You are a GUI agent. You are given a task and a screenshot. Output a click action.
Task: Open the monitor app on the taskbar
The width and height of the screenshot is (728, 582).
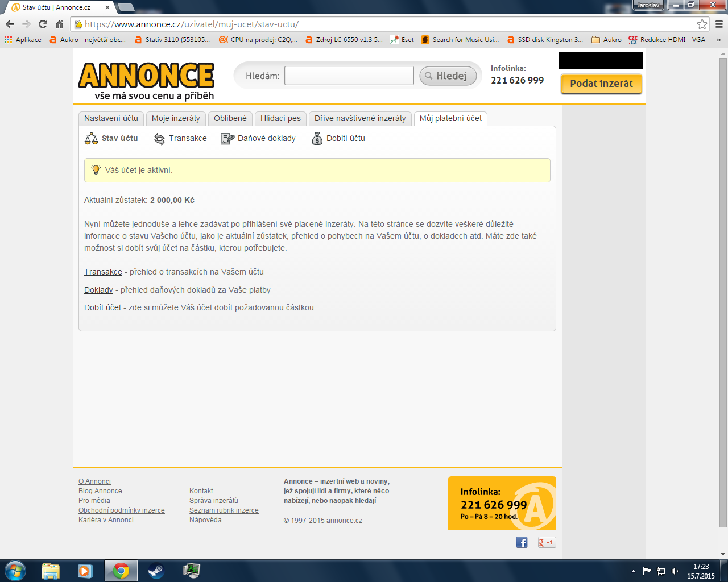tap(191, 571)
